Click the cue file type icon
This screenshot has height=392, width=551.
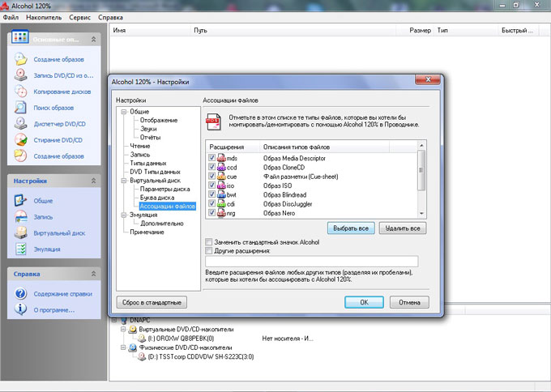pyautogui.click(x=221, y=177)
